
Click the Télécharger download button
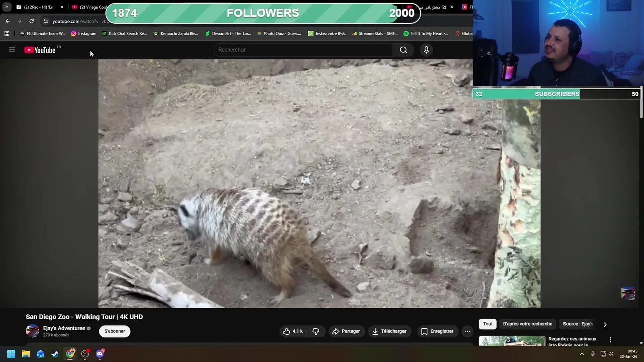[389, 331]
